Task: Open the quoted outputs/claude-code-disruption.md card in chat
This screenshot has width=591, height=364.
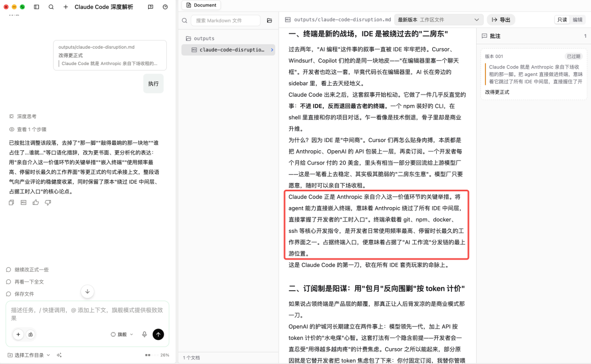Action: 109,55
